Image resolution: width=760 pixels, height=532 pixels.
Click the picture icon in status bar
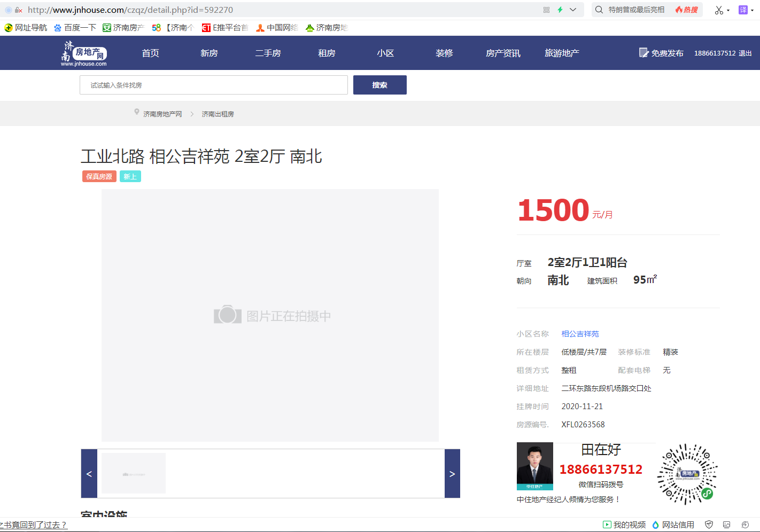point(726,525)
